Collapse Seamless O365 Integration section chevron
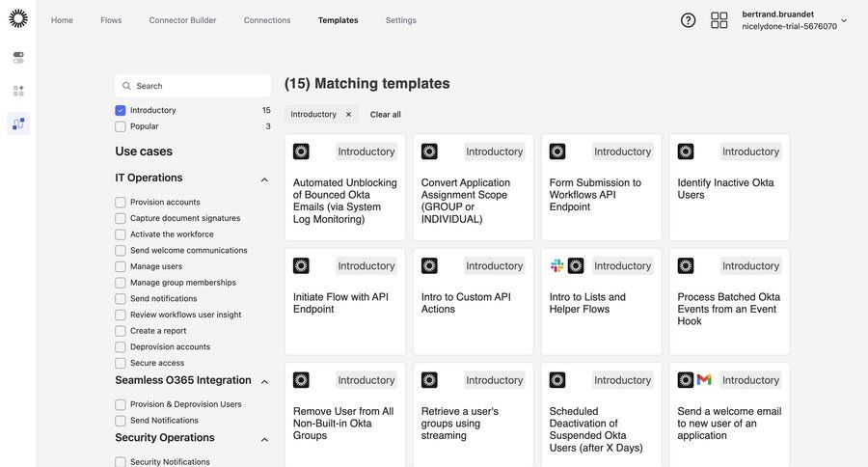Image resolution: width=868 pixels, height=467 pixels. click(x=264, y=382)
